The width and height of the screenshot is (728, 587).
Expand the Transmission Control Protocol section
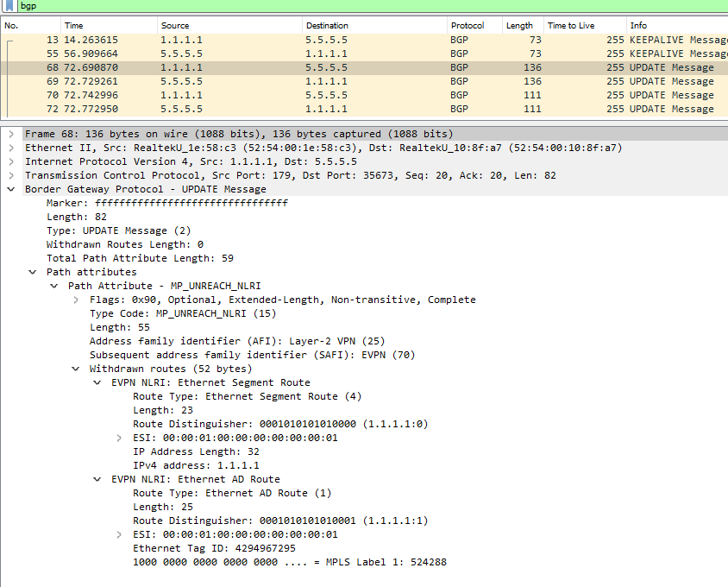pos(10,175)
